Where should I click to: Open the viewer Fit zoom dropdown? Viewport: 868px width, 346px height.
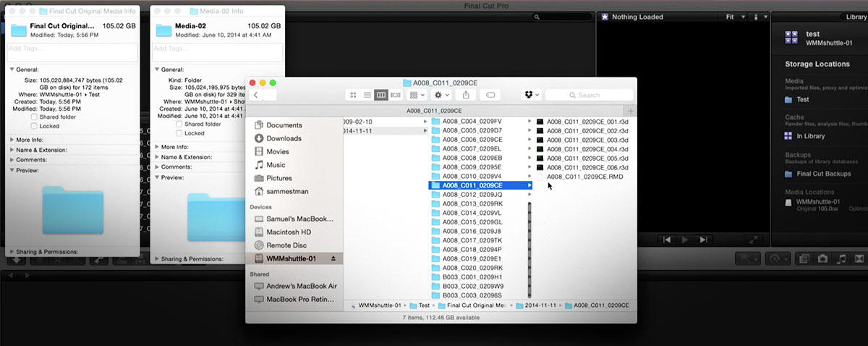(736, 17)
